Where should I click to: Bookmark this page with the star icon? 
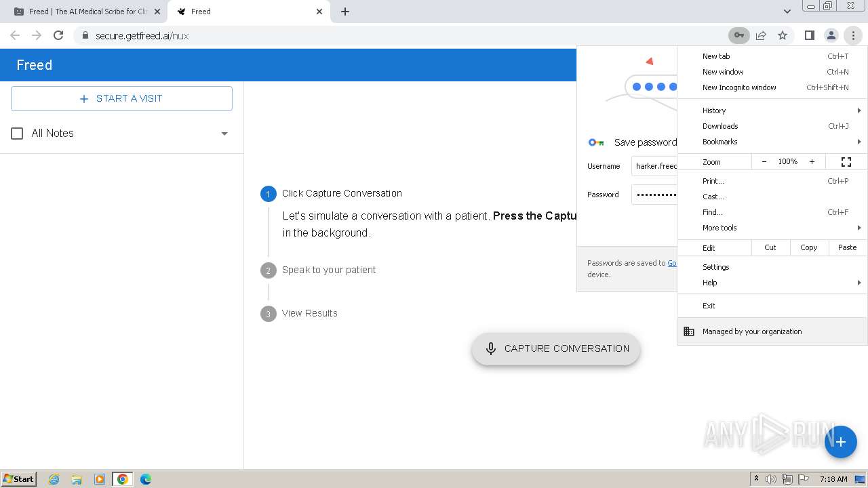[x=783, y=35]
